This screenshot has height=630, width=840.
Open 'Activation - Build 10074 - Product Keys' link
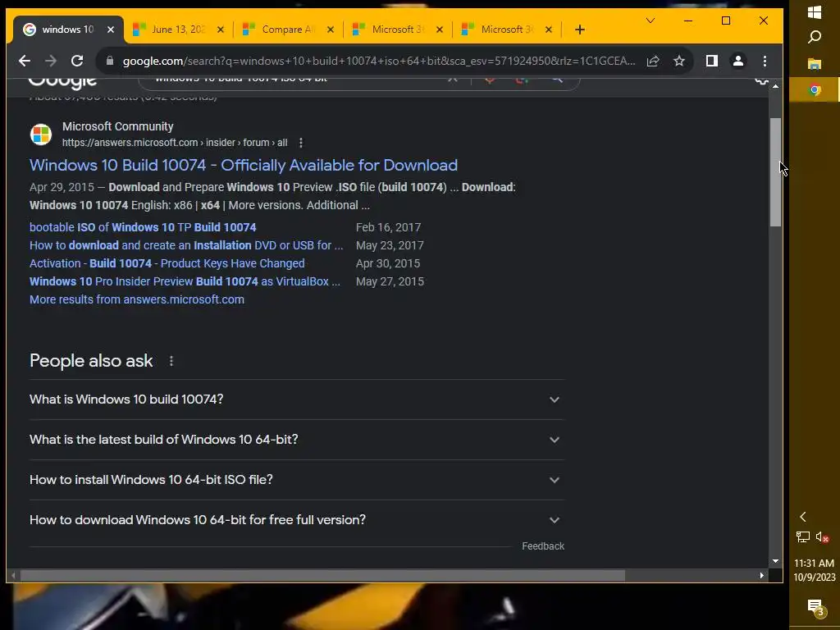click(167, 263)
